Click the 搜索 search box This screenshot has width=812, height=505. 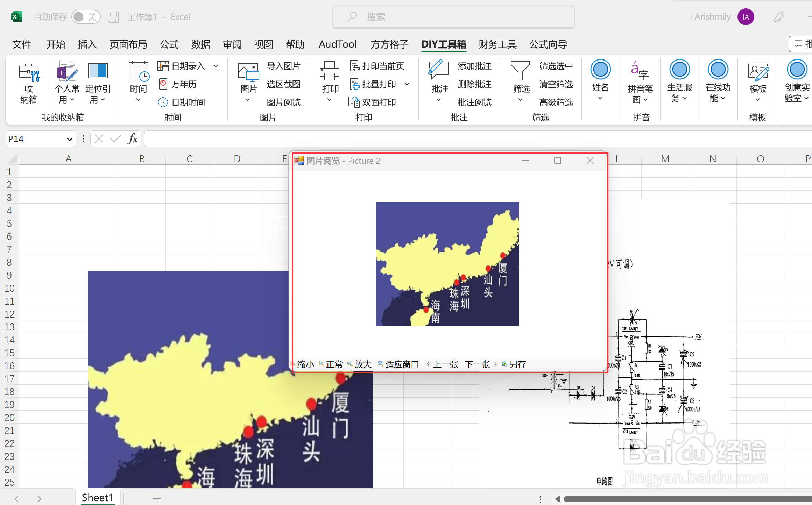[x=453, y=17]
